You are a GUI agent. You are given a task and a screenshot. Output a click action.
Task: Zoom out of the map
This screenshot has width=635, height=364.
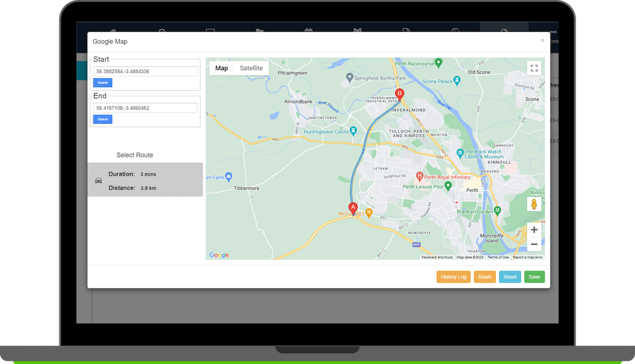coord(534,244)
